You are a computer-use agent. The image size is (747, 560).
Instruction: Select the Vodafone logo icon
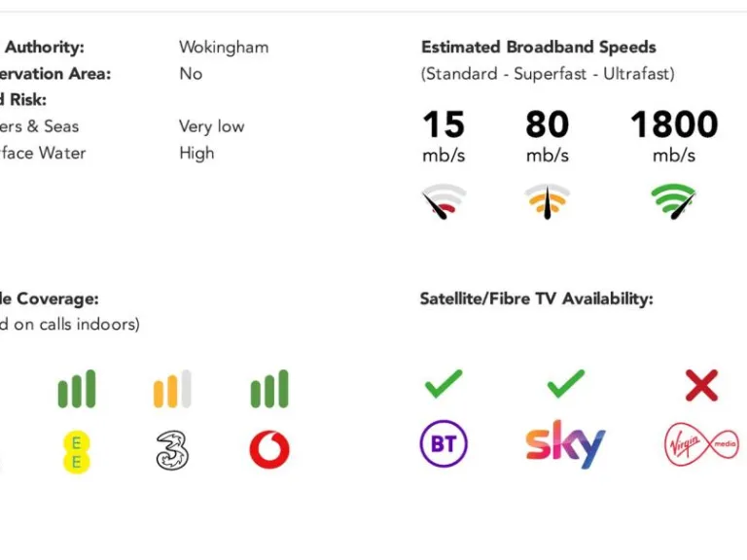[269, 449]
